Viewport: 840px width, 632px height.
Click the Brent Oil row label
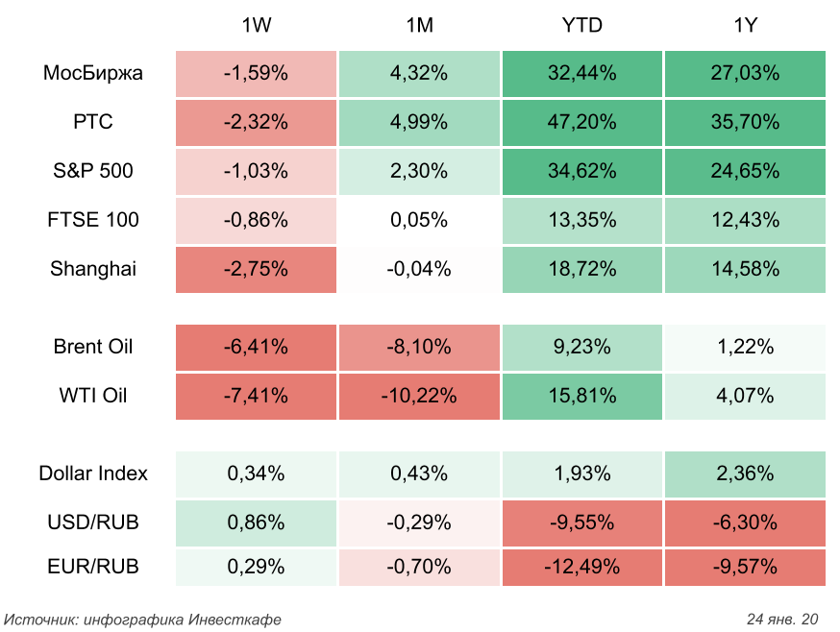click(x=93, y=347)
